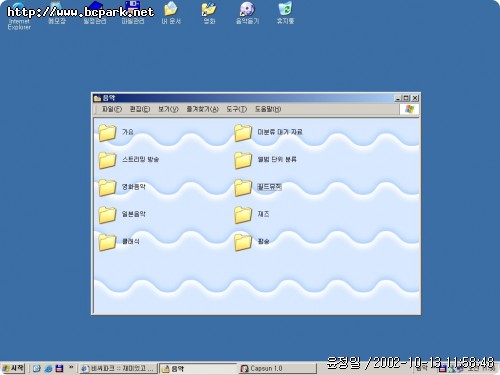Open the 파일(F) menu
Image resolution: width=500 pixels, height=375 pixels.
(112, 109)
